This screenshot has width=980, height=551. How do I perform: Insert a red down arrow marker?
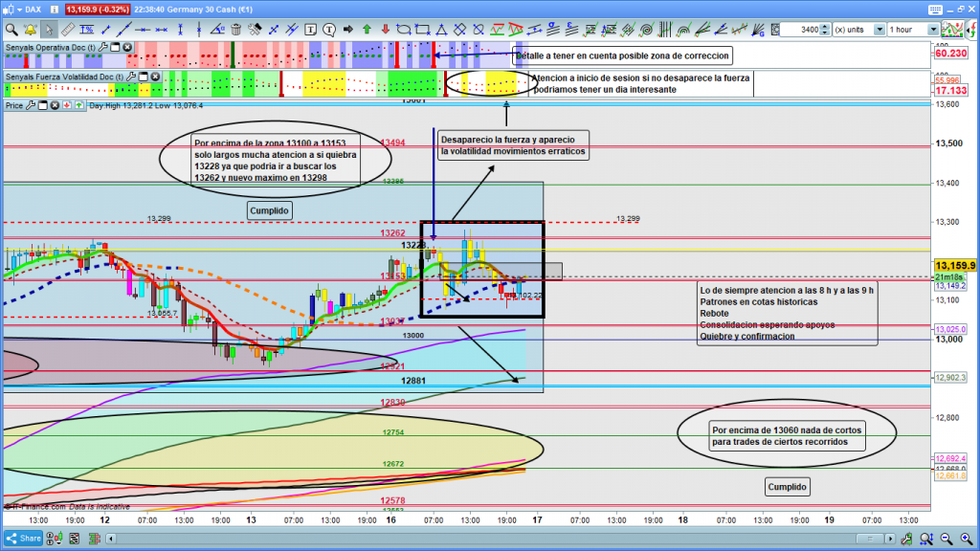(x=386, y=29)
